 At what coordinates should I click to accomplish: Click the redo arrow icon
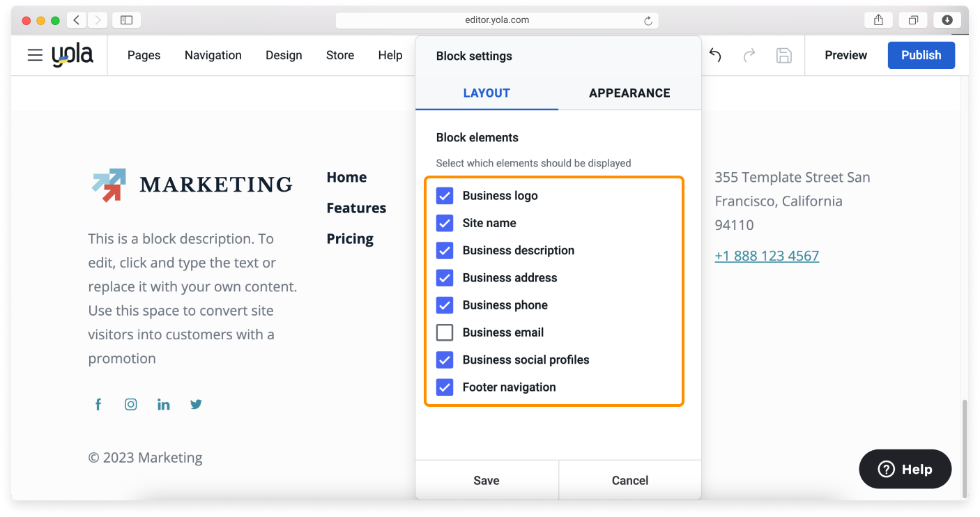[x=749, y=55]
